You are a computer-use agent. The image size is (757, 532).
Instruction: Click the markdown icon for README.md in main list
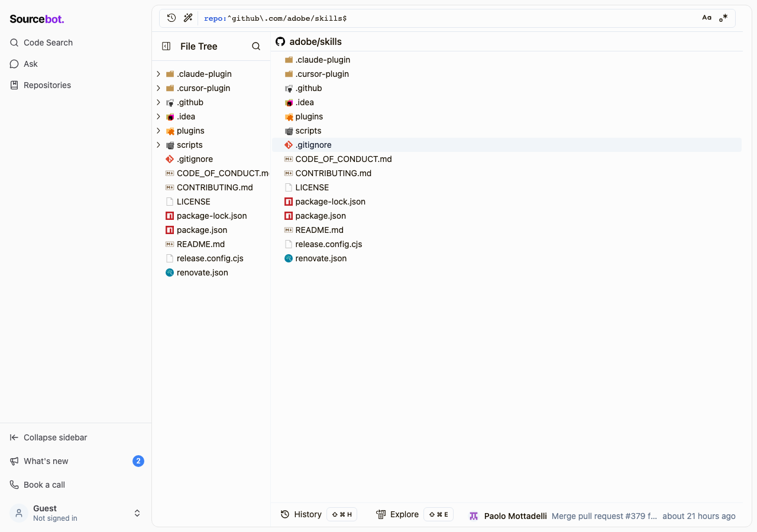coord(289,230)
